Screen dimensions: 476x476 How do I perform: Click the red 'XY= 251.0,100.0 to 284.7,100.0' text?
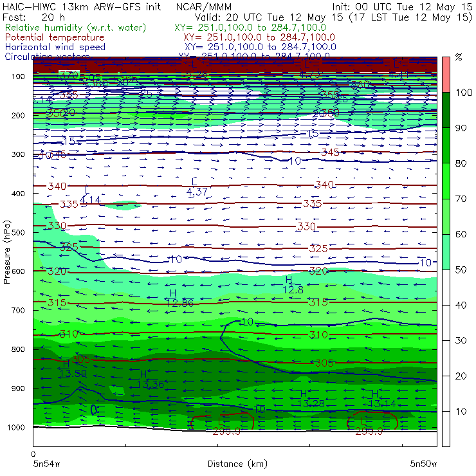coord(259,37)
